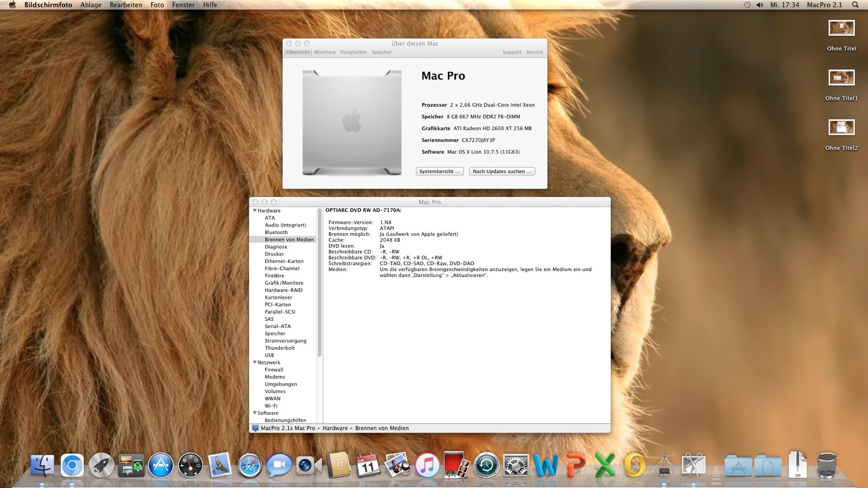The width and height of the screenshot is (868, 488).
Task: Open the Fenster menu
Action: (183, 5)
